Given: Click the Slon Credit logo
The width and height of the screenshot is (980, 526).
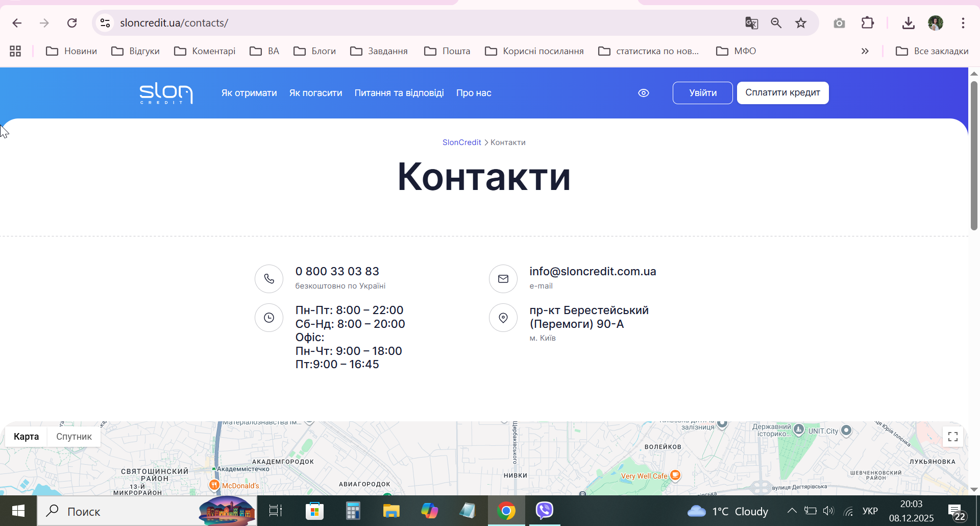Looking at the screenshot, I should pyautogui.click(x=166, y=93).
